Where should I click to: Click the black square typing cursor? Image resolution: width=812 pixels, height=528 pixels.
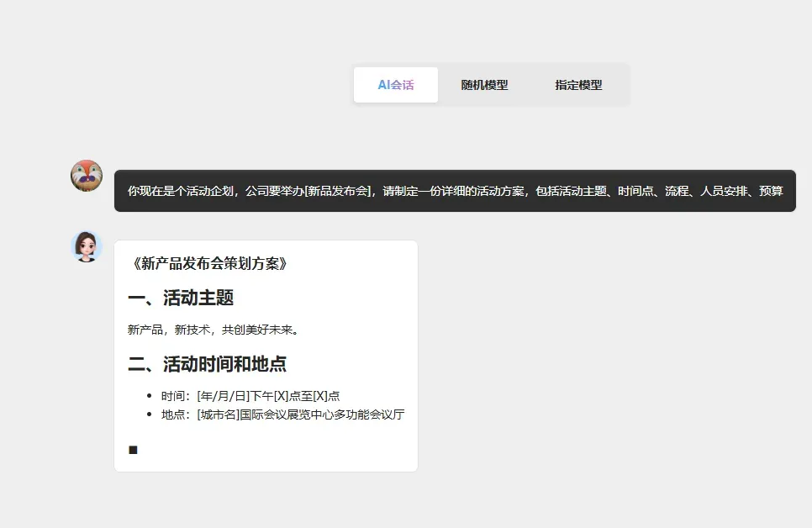[x=133, y=450]
